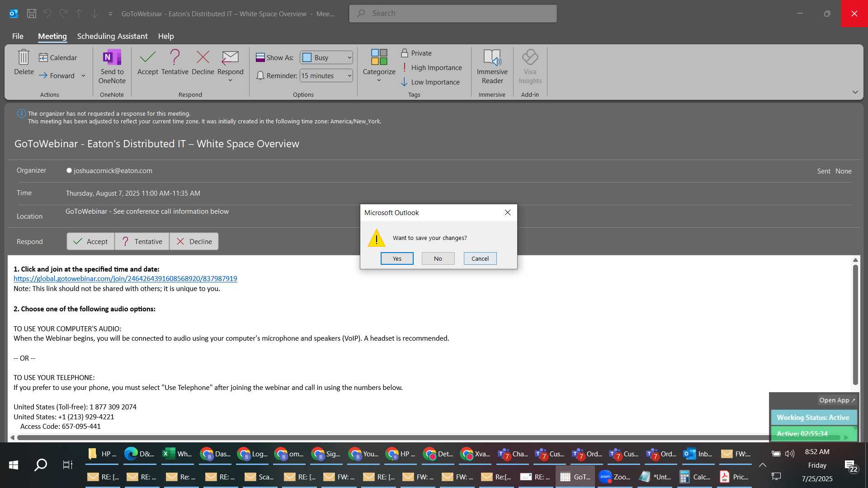Viewport: 868px width, 488px height.
Task: Open Notepad *Unt... taskbar item
Action: point(656,477)
